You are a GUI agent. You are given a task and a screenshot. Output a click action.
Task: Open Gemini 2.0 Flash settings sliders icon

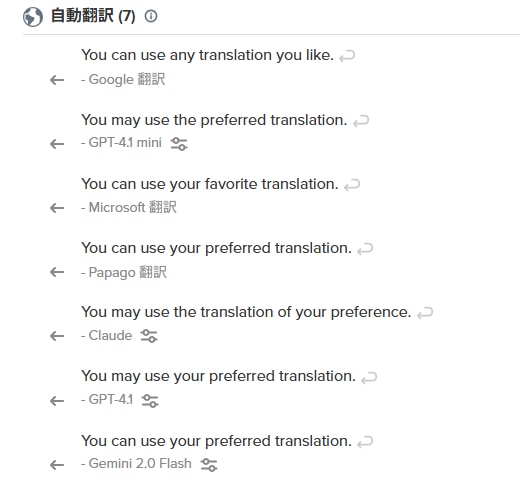click(x=209, y=465)
